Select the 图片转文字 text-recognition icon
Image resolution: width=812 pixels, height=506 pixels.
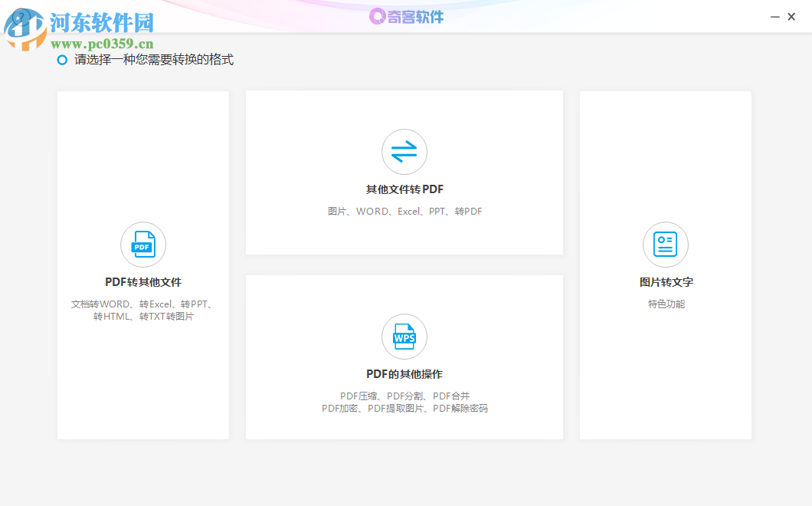665,244
